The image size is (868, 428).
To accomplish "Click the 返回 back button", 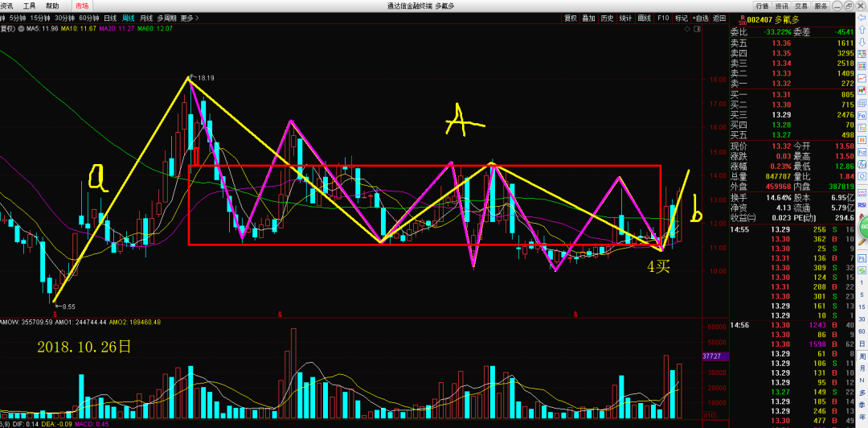I will (x=719, y=18).
